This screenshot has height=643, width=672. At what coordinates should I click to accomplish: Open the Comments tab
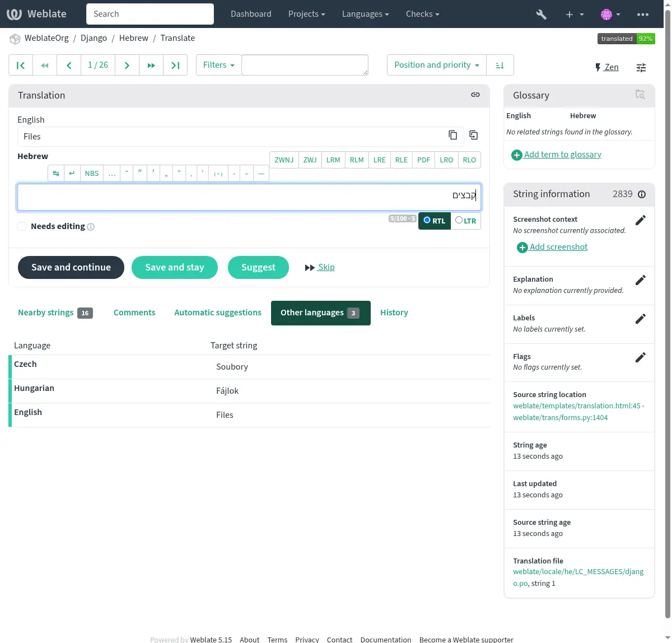(x=134, y=313)
